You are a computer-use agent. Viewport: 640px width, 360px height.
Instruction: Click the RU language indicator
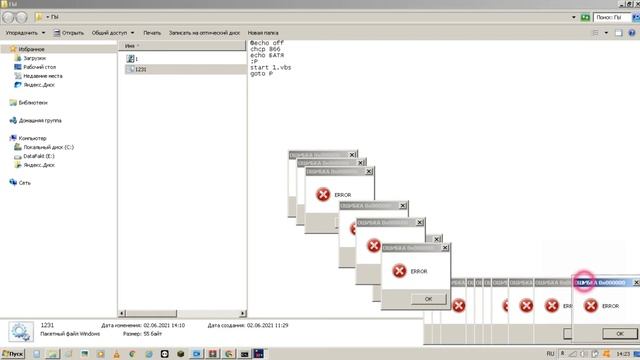pos(550,353)
